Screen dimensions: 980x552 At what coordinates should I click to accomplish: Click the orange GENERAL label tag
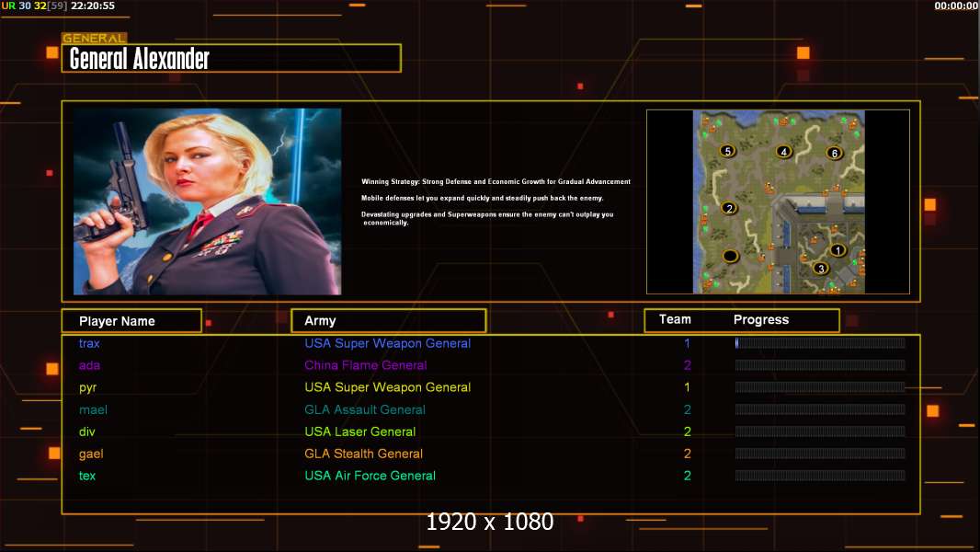pyautogui.click(x=94, y=38)
